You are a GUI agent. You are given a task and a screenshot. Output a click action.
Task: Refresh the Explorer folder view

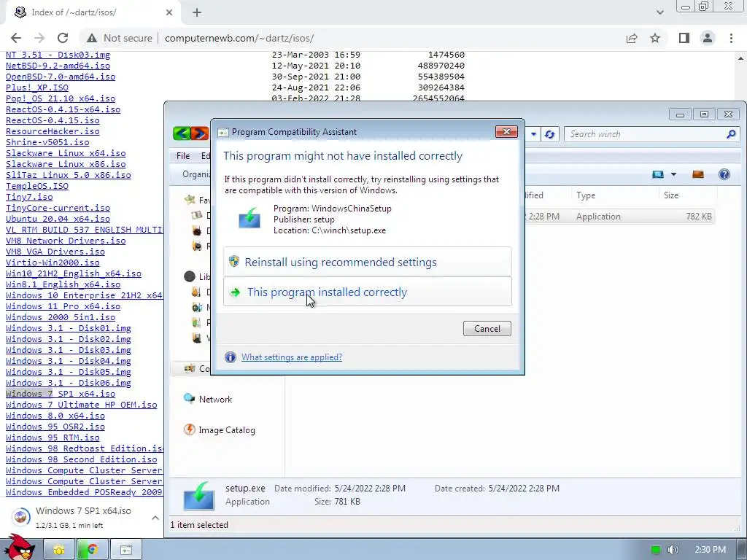549,134
